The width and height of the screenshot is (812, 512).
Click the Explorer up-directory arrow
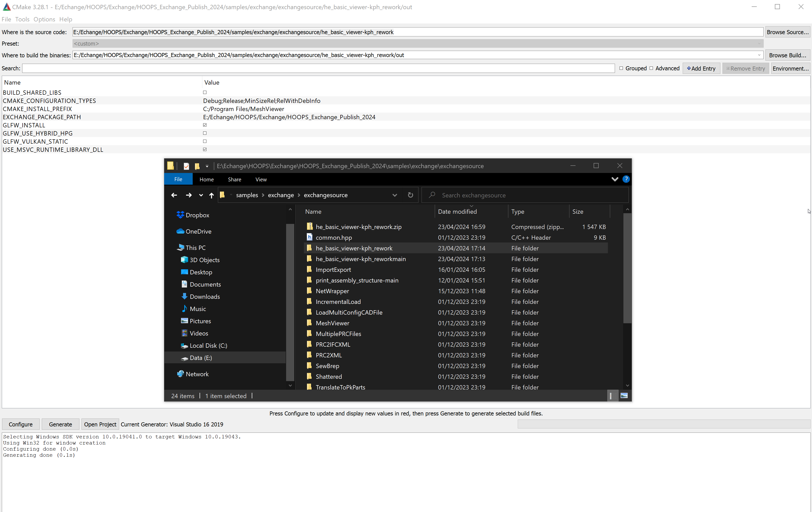pyautogui.click(x=212, y=195)
